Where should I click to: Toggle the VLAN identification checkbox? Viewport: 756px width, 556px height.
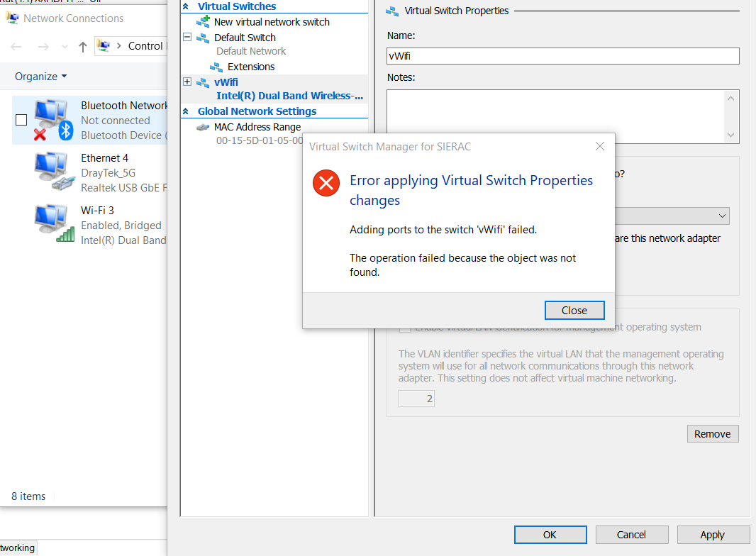[405, 328]
